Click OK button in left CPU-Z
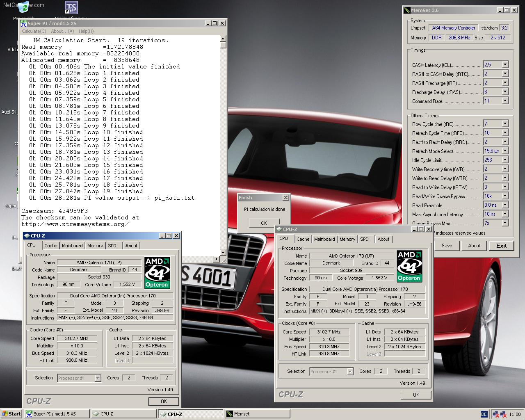The width and height of the screenshot is (525, 420). click(164, 402)
